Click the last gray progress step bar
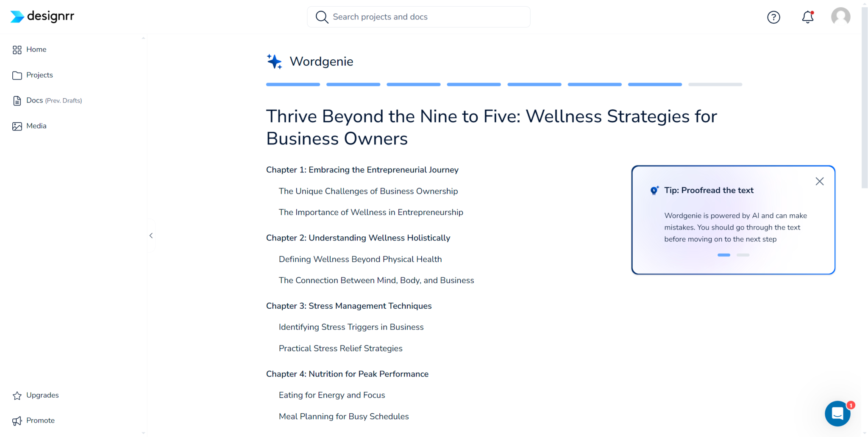The width and height of the screenshot is (868, 437). (715, 85)
